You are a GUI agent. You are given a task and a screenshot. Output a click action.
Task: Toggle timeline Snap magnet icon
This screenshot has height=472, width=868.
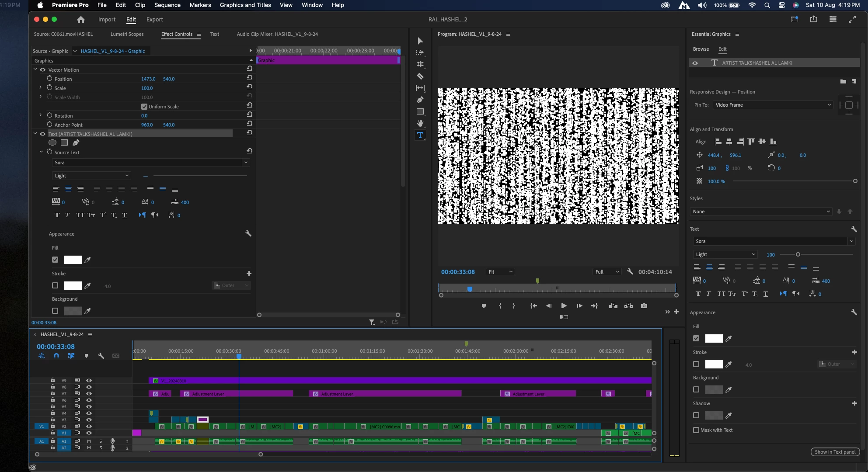tap(56, 356)
